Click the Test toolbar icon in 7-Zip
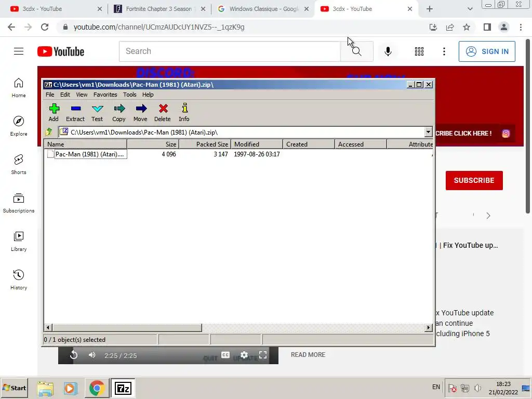This screenshot has width=532, height=399. click(97, 112)
